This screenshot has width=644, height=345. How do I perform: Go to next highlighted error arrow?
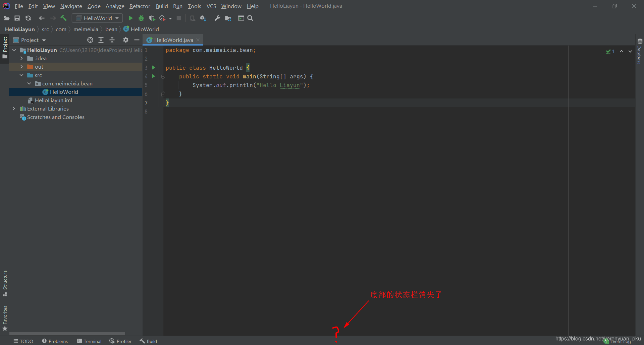[630, 51]
